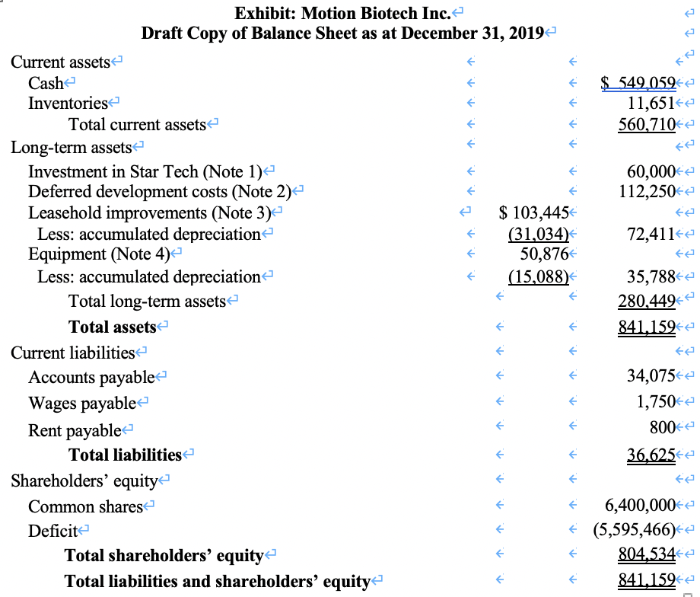The image size is (700, 597).
Task: Click the 'Deficit' label
Action: pos(52,531)
